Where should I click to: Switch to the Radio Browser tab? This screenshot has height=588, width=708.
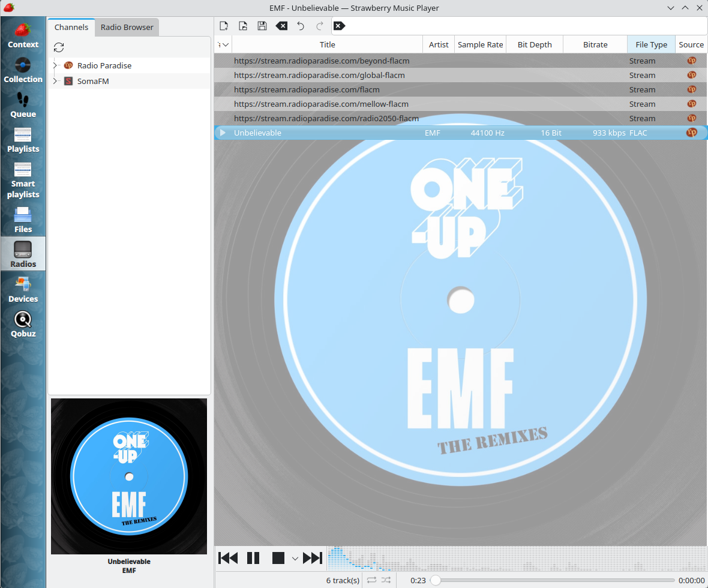pos(127,27)
